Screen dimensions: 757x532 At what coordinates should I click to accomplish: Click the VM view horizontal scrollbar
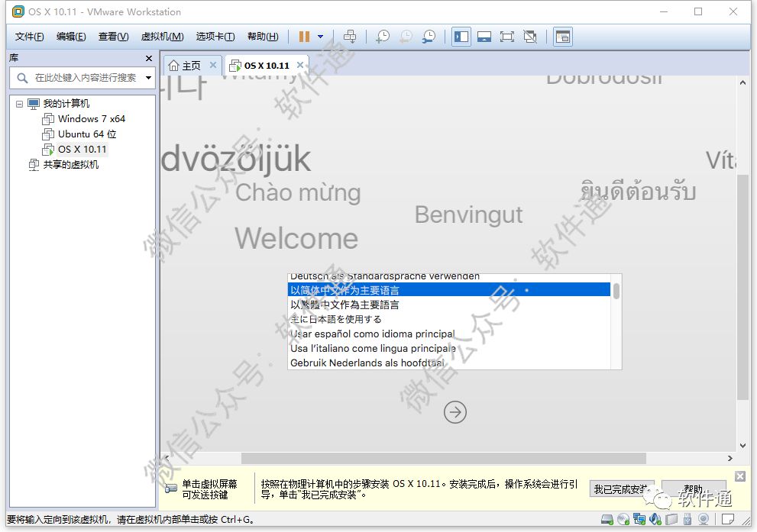443,458
